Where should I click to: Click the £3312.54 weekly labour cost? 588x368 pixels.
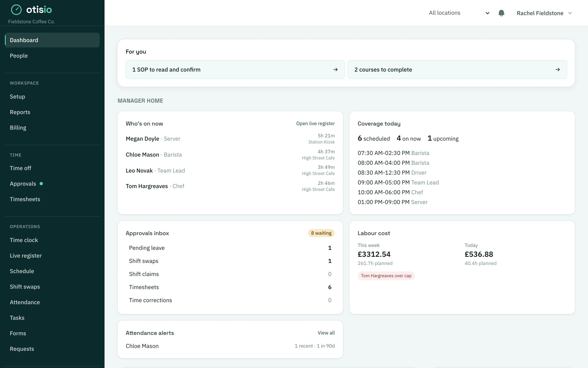click(374, 254)
